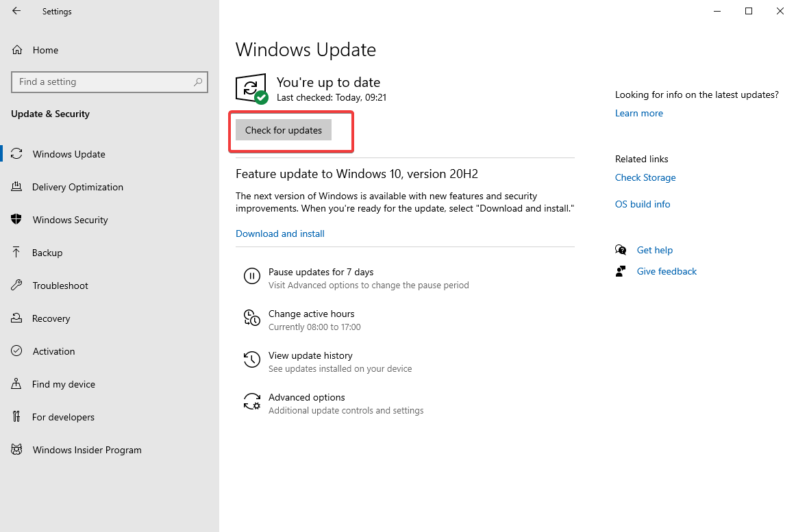Close the Settings window

(780, 11)
